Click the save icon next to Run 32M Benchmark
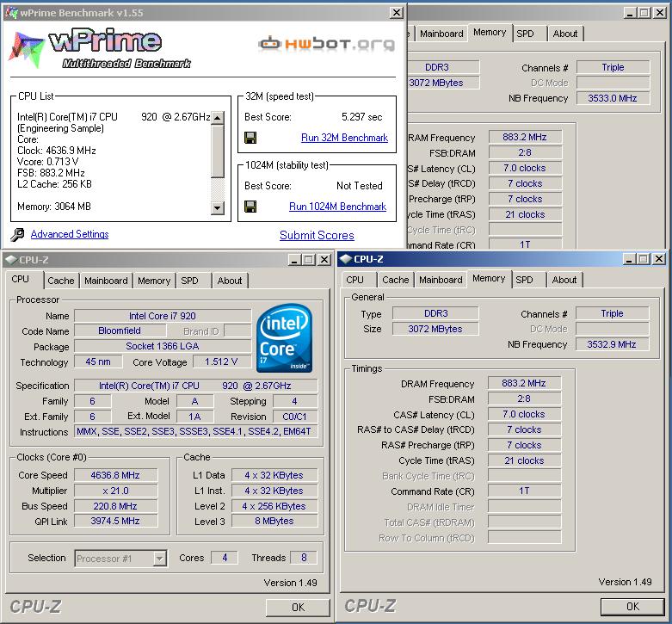 click(x=250, y=138)
